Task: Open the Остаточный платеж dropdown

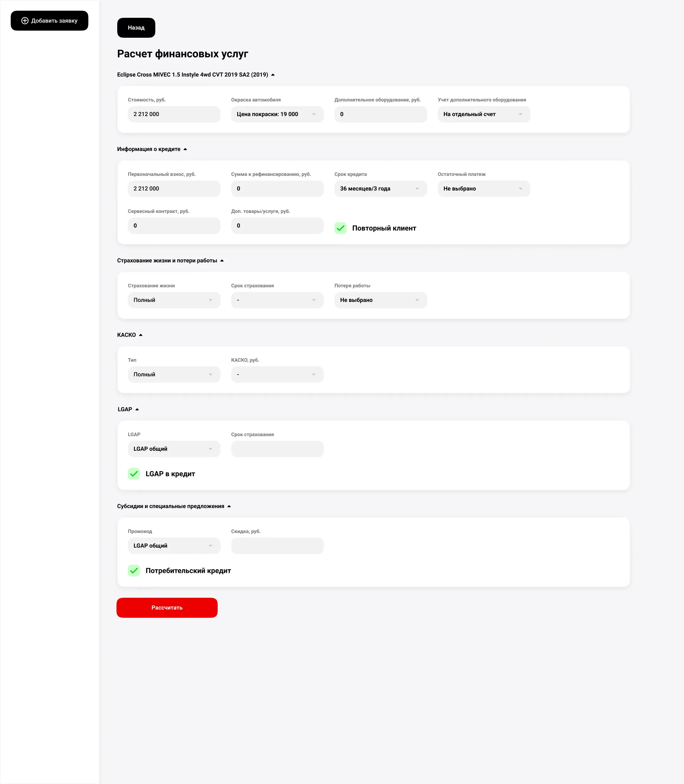Action: point(484,189)
